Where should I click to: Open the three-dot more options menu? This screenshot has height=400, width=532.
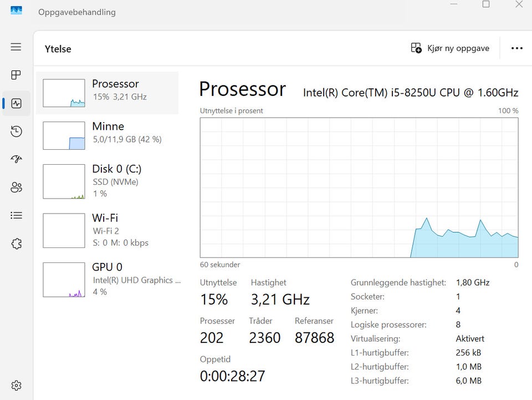pos(516,48)
